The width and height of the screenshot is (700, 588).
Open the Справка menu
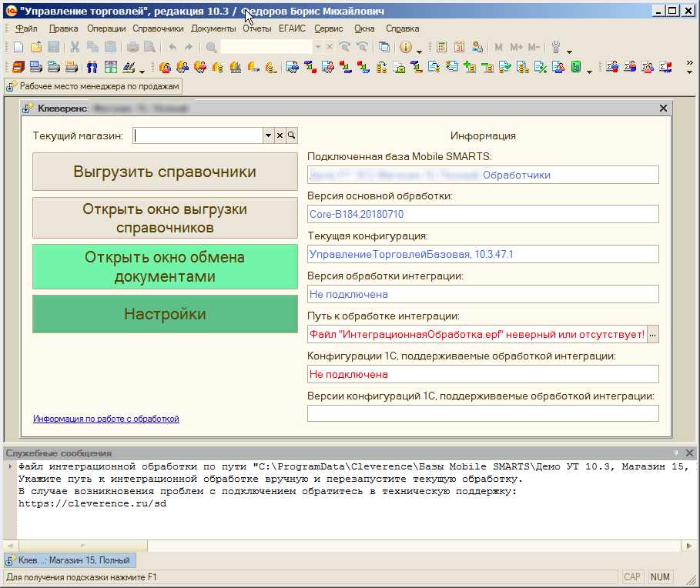pos(402,28)
